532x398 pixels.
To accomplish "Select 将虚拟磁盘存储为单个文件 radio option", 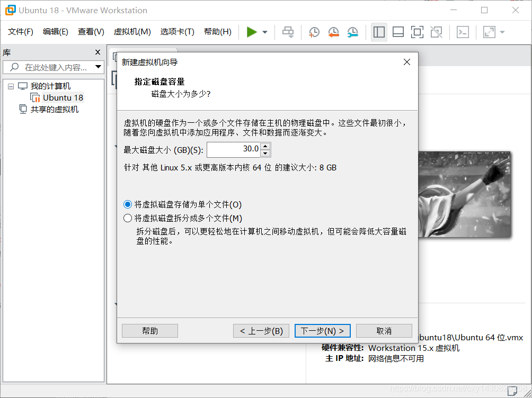I will coord(128,204).
